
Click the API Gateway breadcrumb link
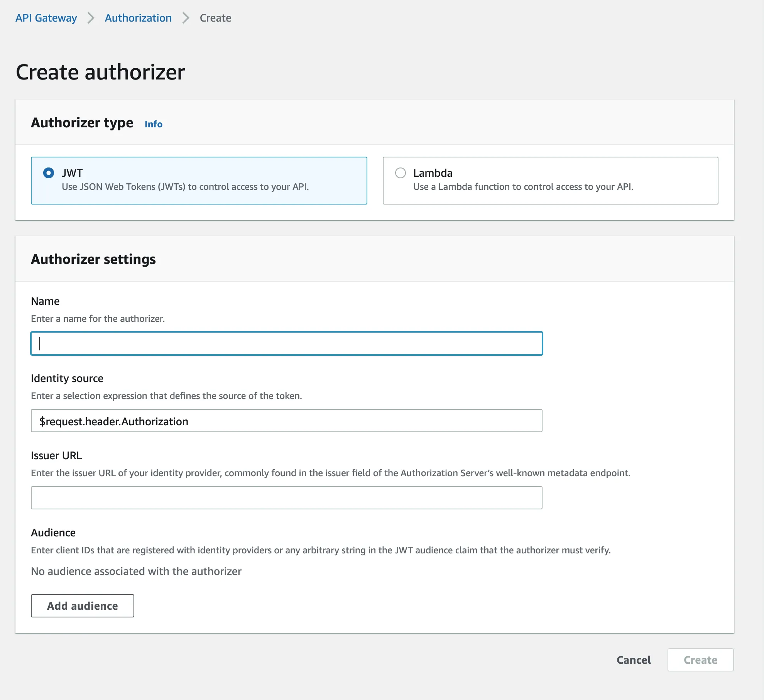pos(46,18)
